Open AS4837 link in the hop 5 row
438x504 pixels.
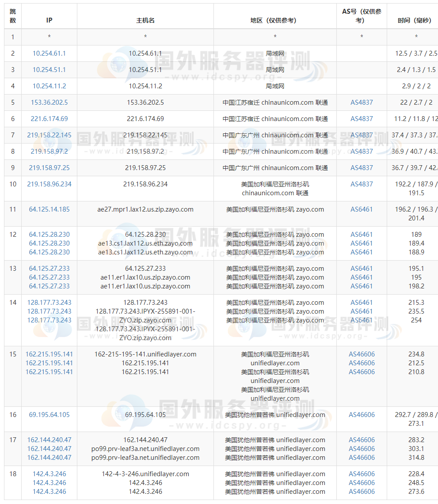click(x=362, y=102)
